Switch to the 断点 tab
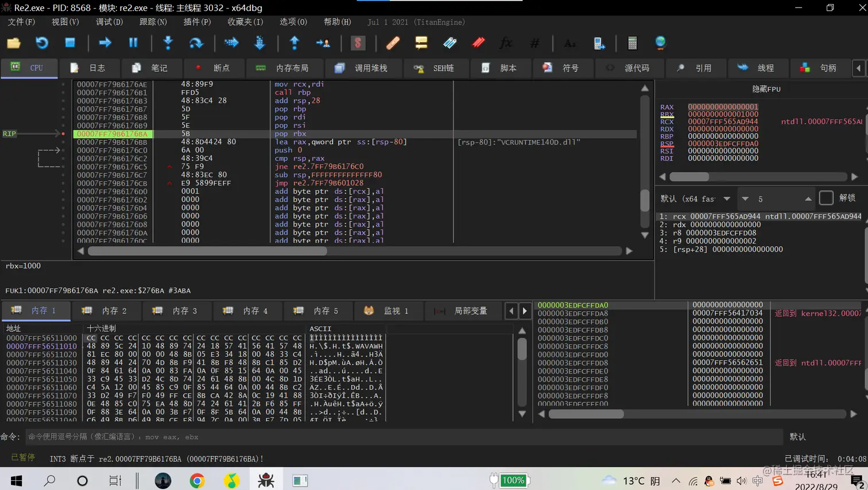Viewport: 868px width, 490px height. [x=213, y=68]
